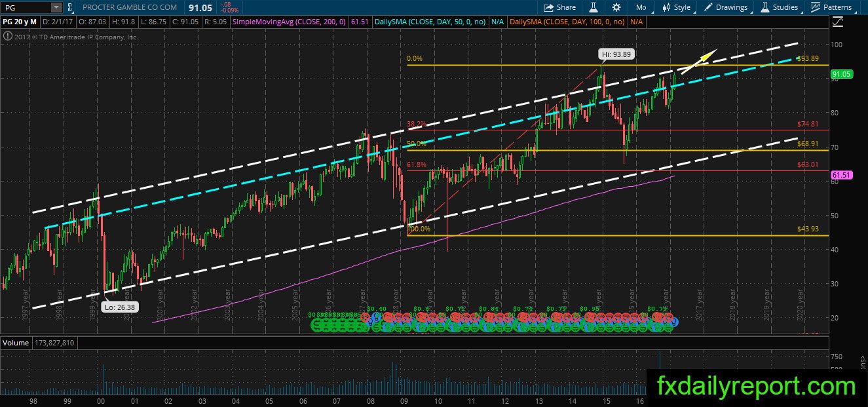Screen dimensions: 868x407
Task: Open the Studies menu
Action: click(779, 7)
